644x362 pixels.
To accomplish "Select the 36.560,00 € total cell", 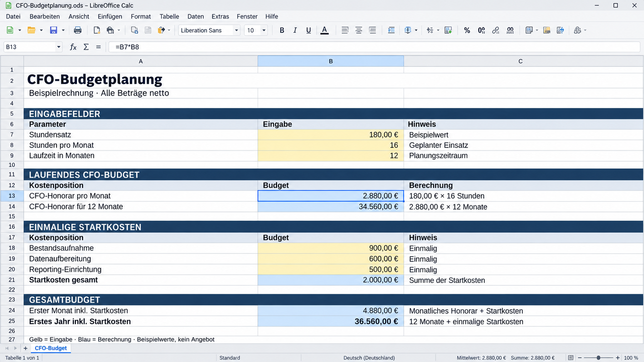I will pos(331,322).
